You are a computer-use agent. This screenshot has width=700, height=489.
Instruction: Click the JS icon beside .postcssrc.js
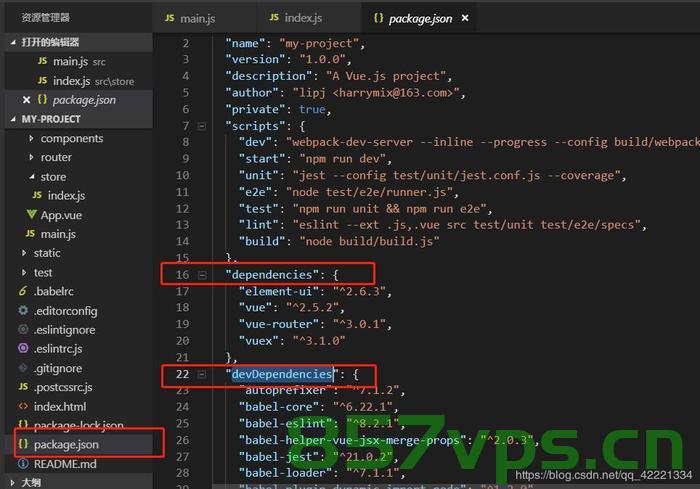pos(23,387)
